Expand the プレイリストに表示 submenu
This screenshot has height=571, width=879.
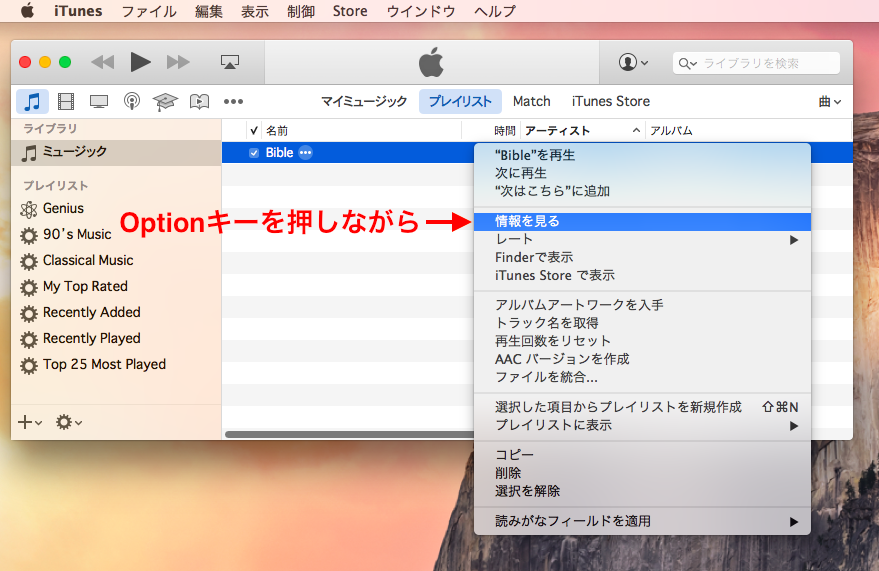point(642,425)
